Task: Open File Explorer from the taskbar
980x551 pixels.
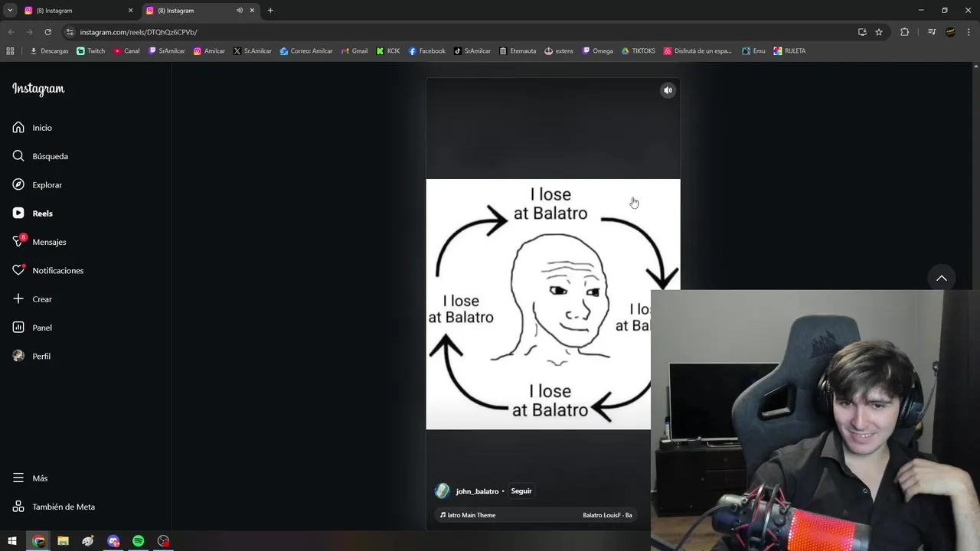Action: (x=63, y=541)
